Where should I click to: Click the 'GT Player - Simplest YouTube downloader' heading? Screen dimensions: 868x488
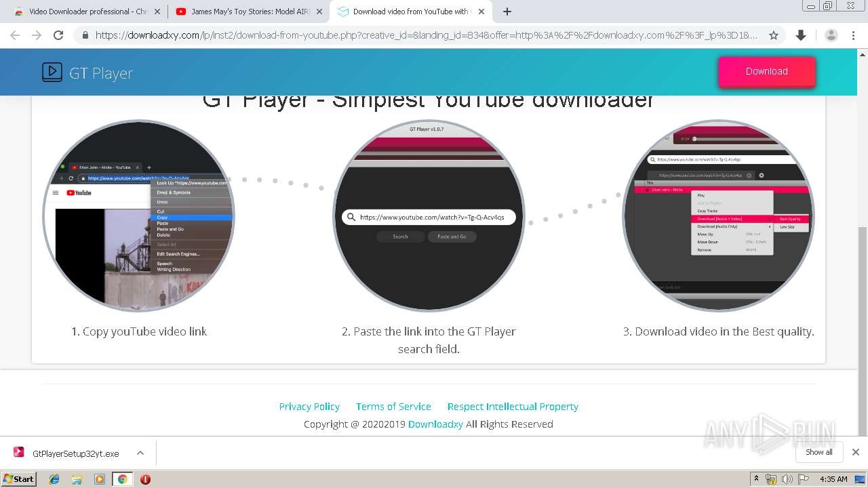[429, 101]
